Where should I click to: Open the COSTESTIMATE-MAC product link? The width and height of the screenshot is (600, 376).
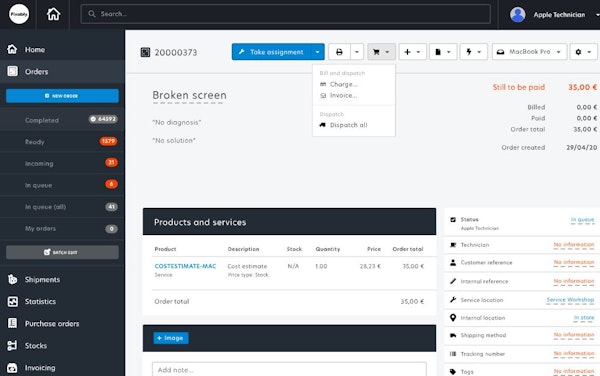point(185,266)
